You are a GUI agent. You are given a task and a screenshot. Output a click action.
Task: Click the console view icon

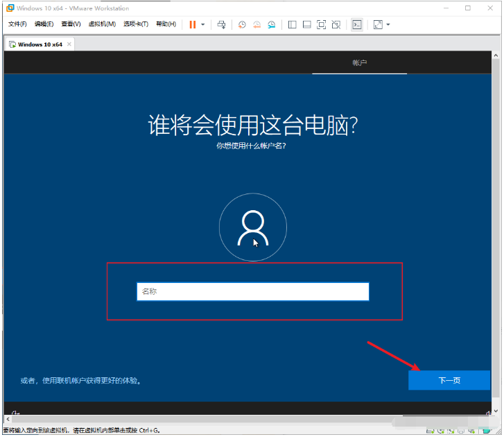(356, 24)
